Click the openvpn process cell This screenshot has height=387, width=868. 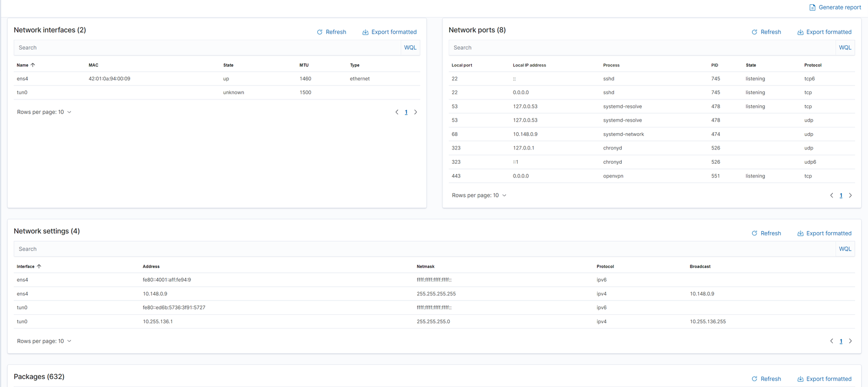pyautogui.click(x=613, y=176)
